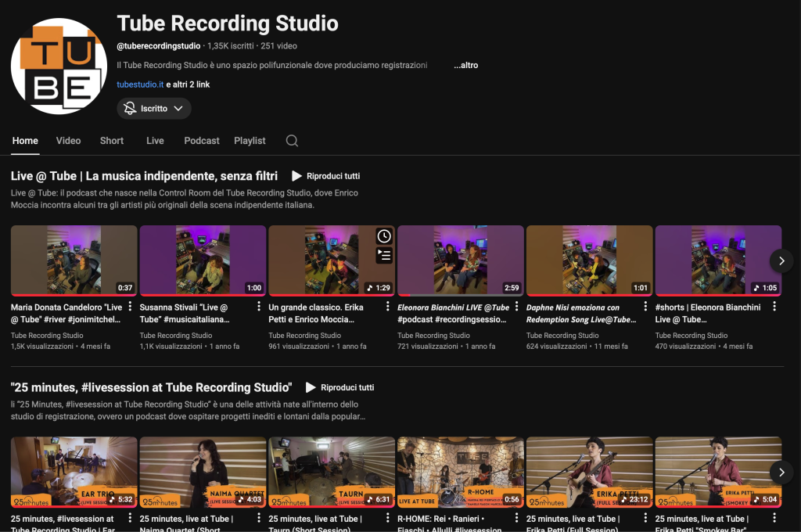Show next videos in Live @ Tube row

(781, 261)
